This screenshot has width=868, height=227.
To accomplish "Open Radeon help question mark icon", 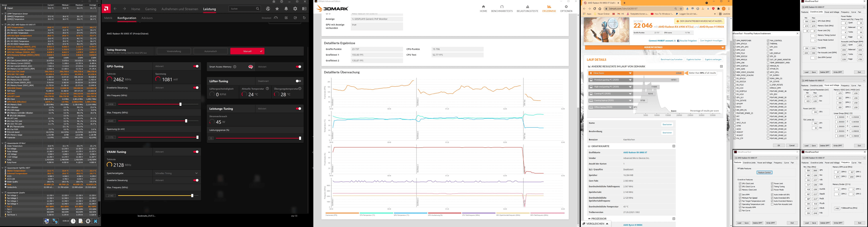I will [282, 1].
